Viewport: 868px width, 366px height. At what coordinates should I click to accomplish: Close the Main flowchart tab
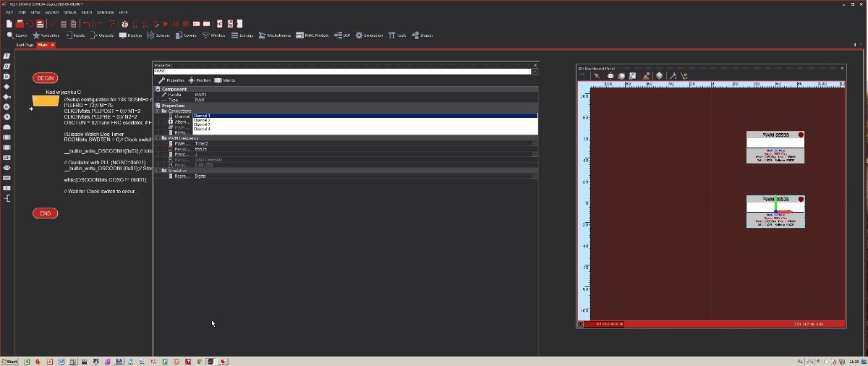pos(53,45)
